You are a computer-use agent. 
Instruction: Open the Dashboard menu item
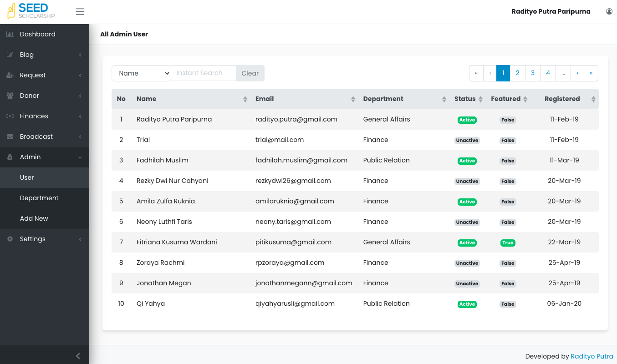pos(45,34)
